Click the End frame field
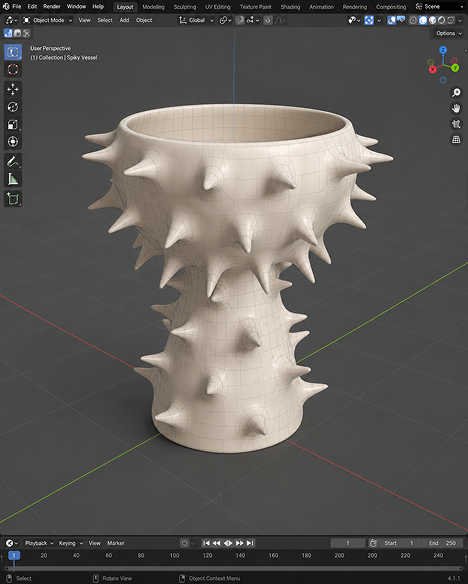The height and width of the screenshot is (584, 468). point(442,543)
